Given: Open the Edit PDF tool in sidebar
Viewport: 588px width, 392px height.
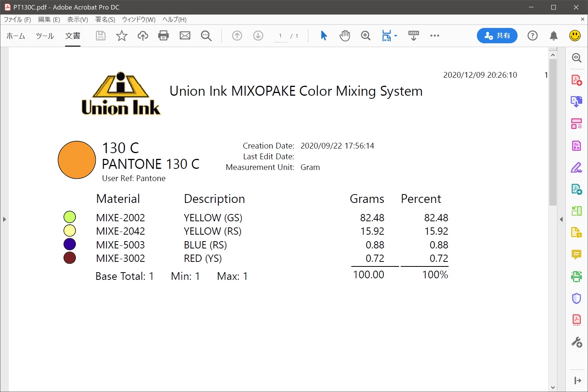Looking at the screenshot, I should tap(577, 146).
